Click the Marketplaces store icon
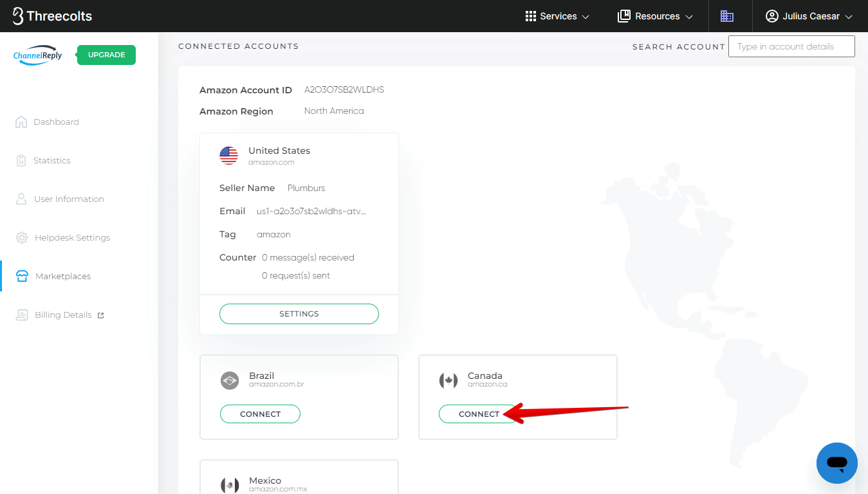Screen dimensions: 868x494 22,276
